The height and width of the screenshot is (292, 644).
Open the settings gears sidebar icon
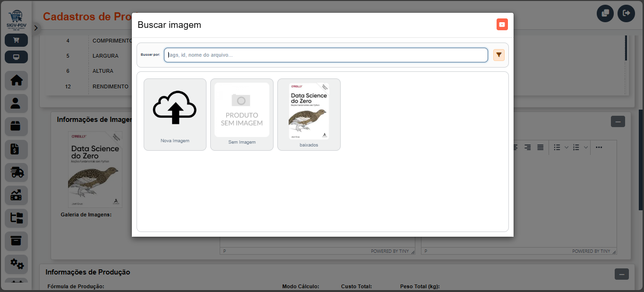(17, 264)
